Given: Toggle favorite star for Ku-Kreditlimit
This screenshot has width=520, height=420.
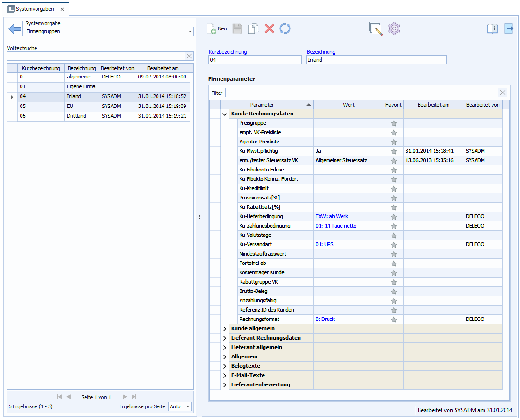Looking at the screenshot, I should (393, 189).
